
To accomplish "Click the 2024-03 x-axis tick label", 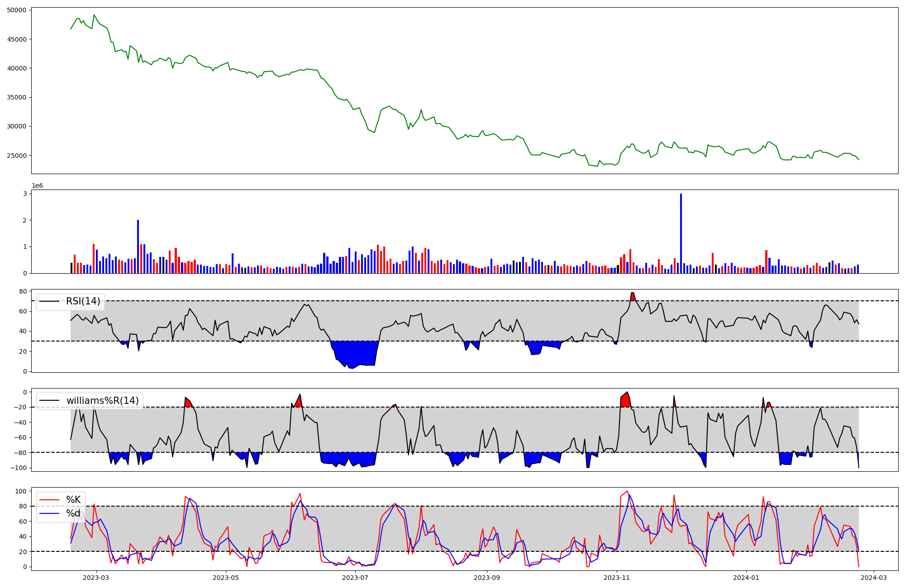I will tap(873, 578).
